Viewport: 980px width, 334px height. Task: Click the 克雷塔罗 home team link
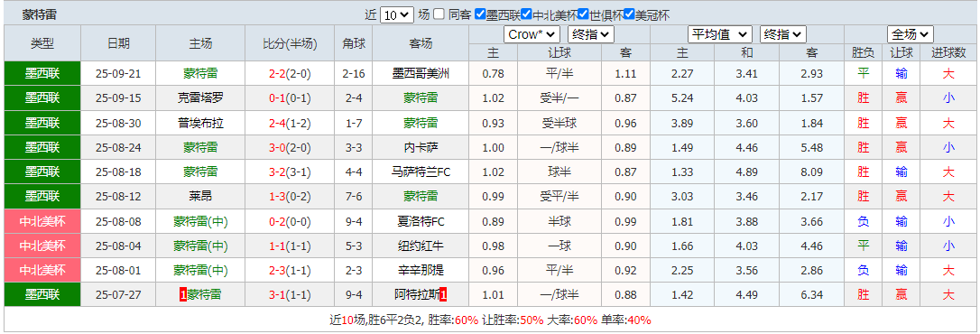(x=200, y=98)
